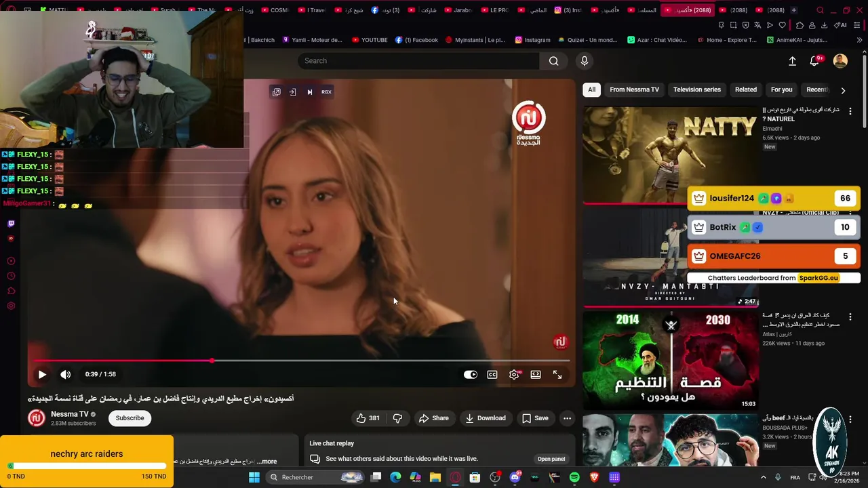Select the For you chip

tap(781, 89)
